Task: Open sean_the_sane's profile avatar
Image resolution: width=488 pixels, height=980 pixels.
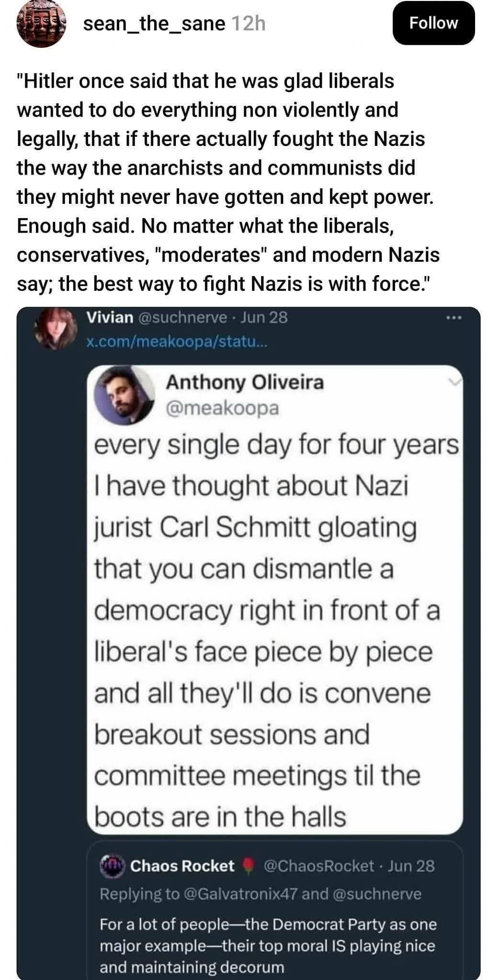Action: (x=40, y=24)
